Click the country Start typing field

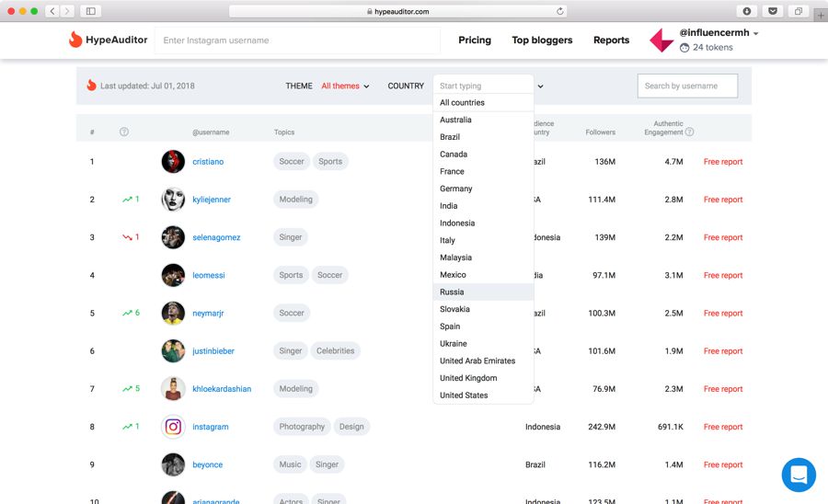[483, 86]
